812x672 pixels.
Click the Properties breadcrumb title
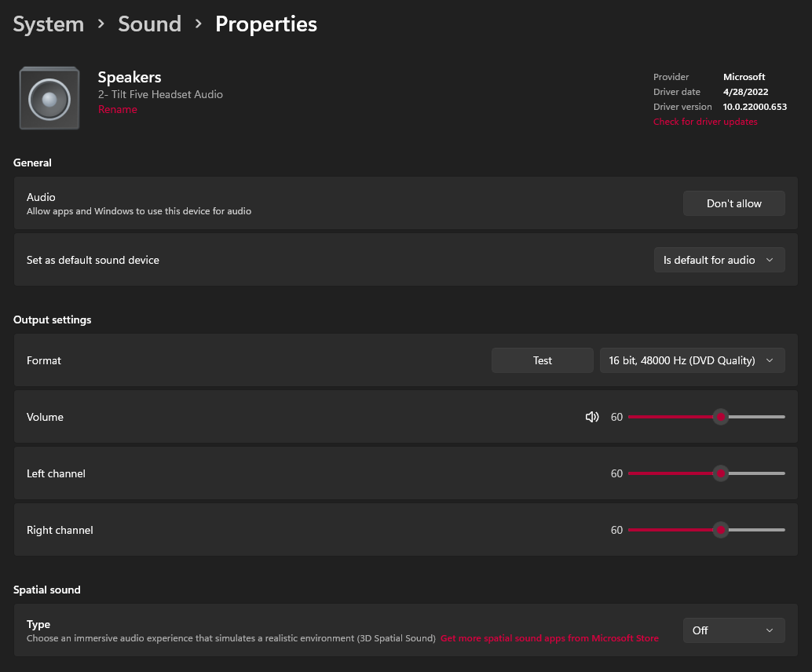coord(266,24)
